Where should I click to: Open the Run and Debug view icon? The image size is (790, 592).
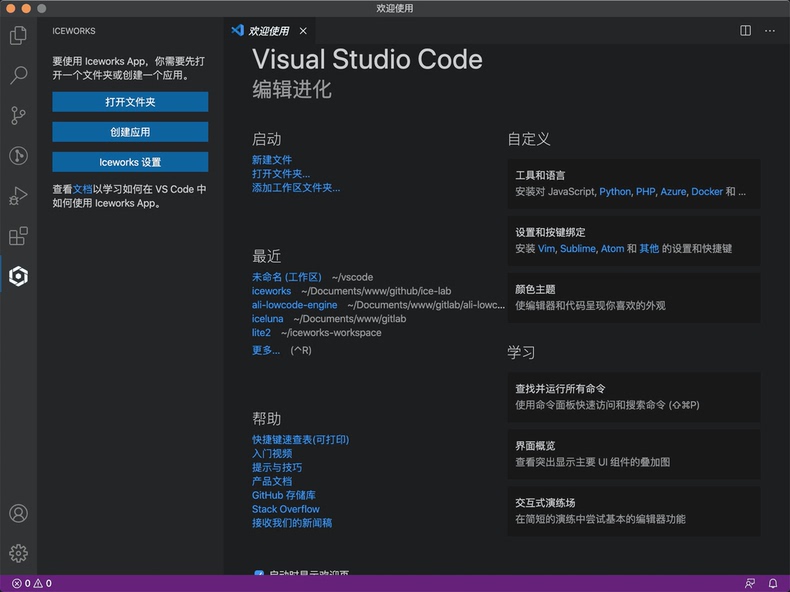tap(18, 196)
